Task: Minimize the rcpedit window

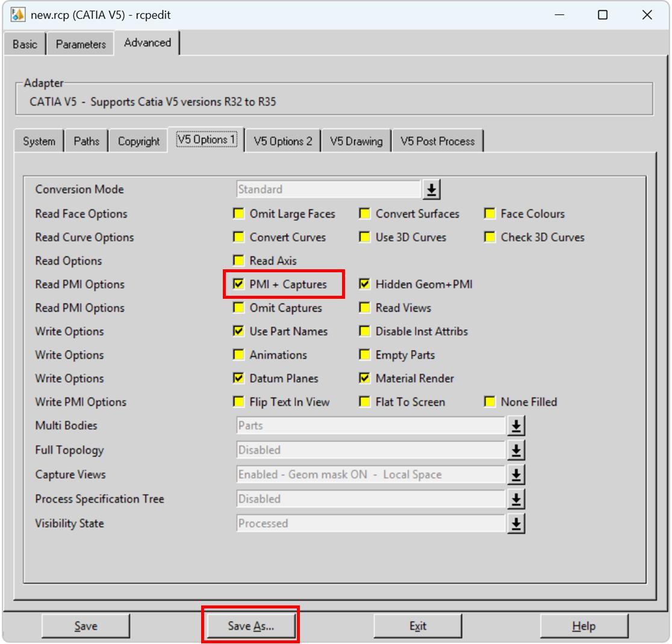Action: point(559,15)
